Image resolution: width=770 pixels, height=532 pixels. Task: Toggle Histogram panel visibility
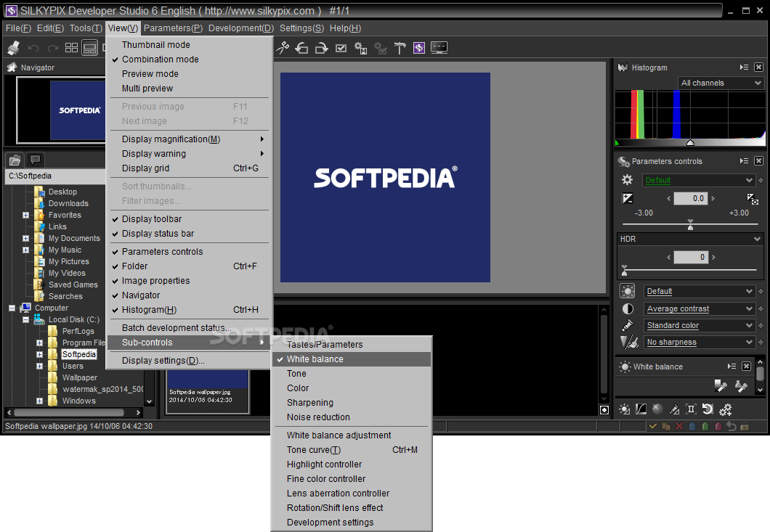point(189,310)
